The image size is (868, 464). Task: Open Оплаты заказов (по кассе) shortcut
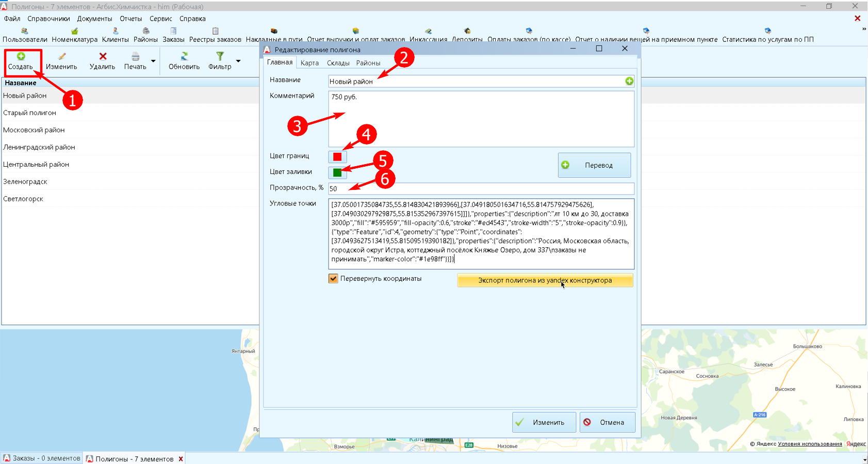[529, 36]
